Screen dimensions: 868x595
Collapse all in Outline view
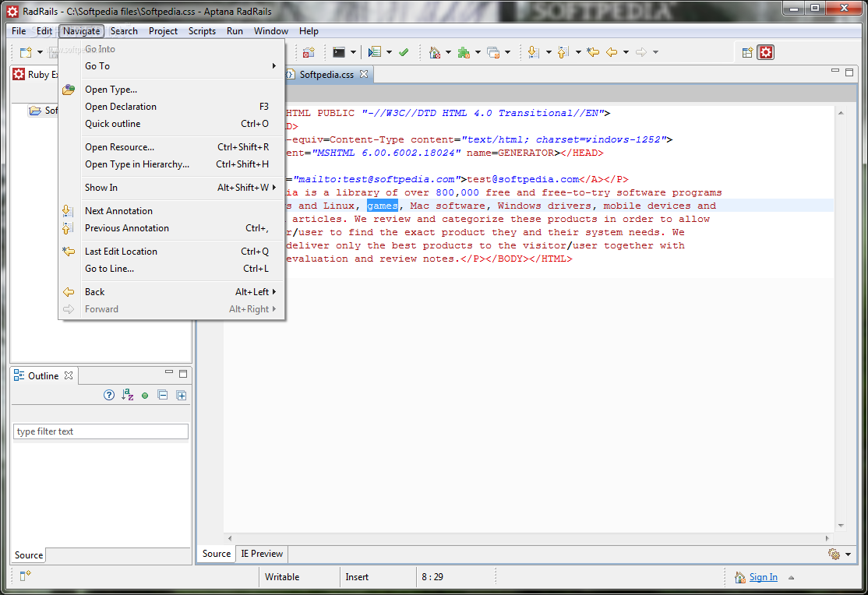click(x=163, y=395)
